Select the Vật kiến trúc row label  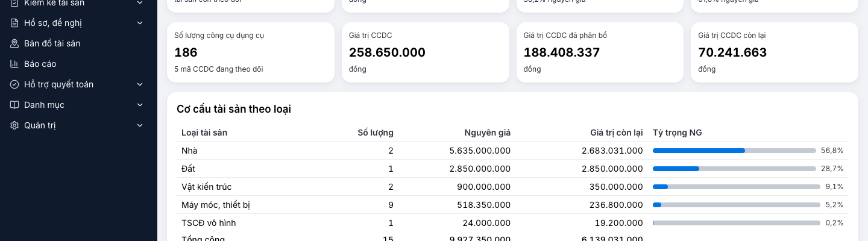(x=206, y=187)
